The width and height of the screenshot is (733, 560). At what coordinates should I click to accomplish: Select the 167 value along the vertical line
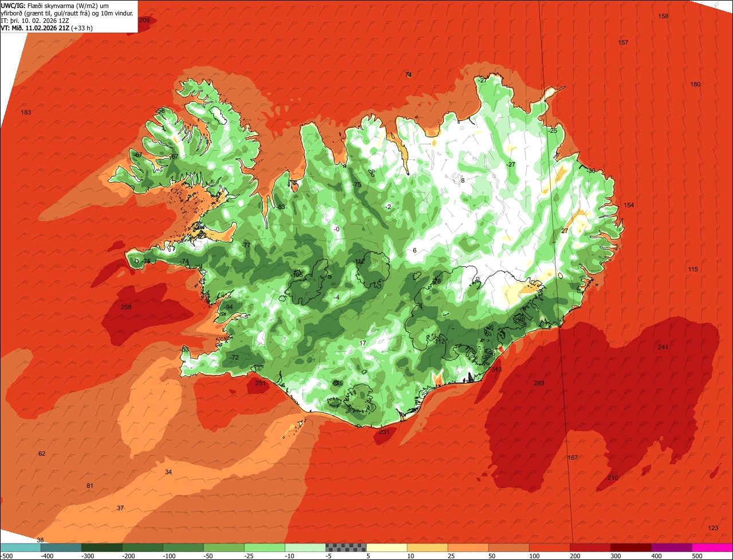coord(573,458)
